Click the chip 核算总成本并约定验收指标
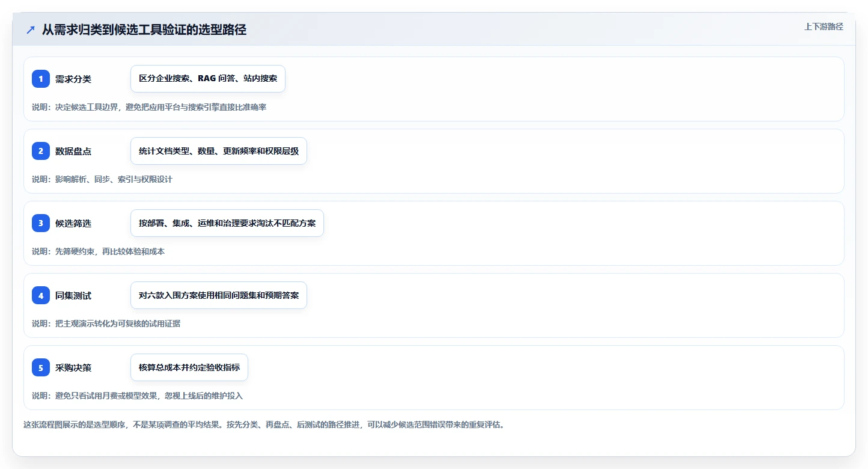This screenshot has height=469, width=868. pyautogui.click(x=189, y=367)
